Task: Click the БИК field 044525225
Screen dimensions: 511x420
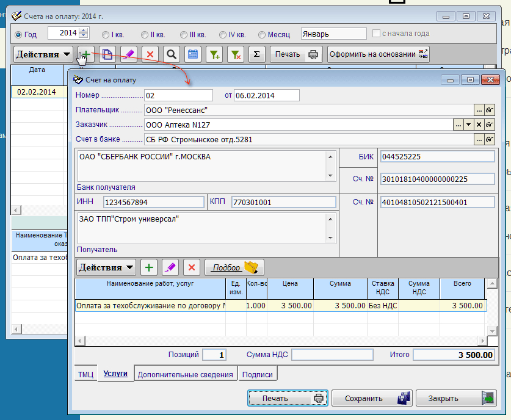Action: [438, 157]
